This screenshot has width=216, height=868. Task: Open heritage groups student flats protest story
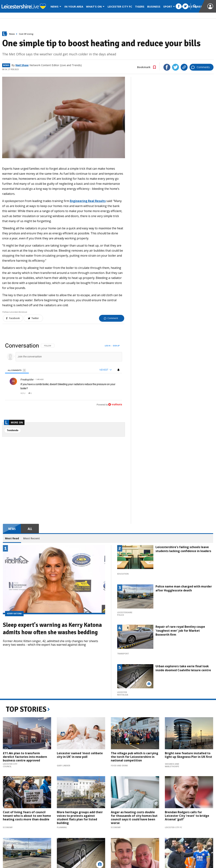tap(80, 817)
